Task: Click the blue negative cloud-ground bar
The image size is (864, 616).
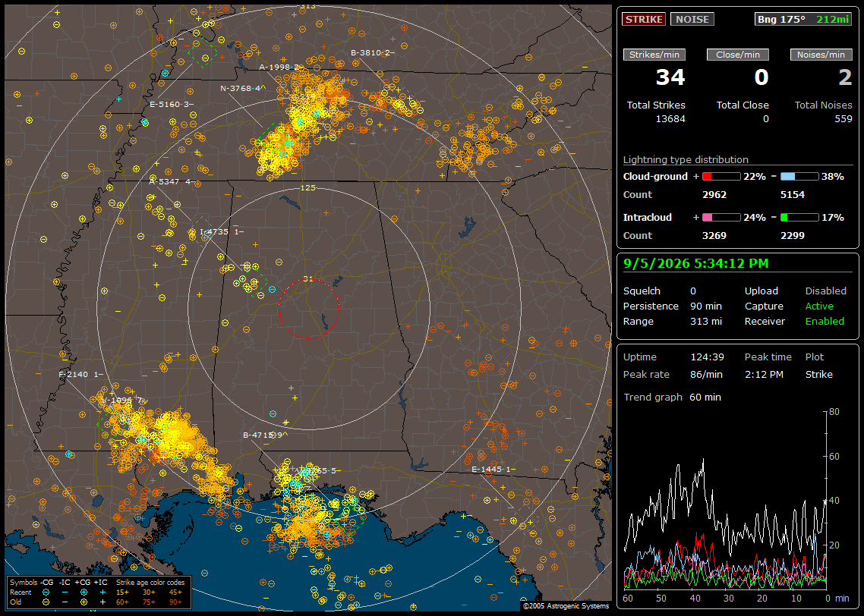Action: pos(799,177)
